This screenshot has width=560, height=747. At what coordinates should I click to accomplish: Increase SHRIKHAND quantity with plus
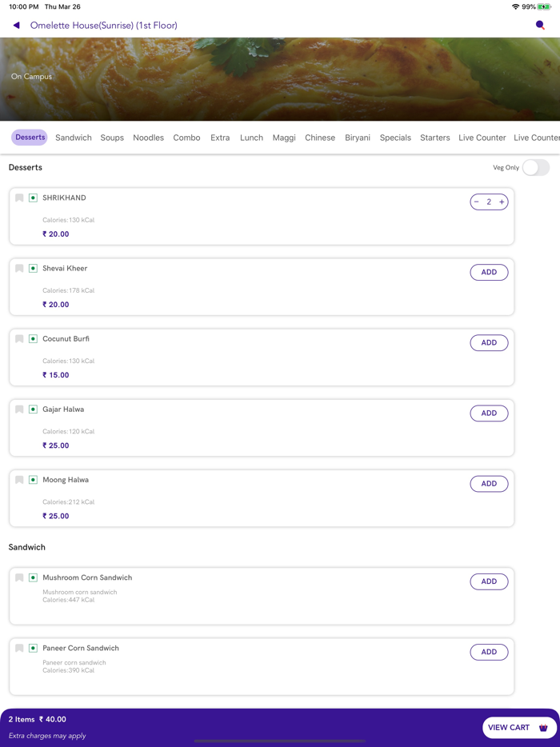click(502, 202)
